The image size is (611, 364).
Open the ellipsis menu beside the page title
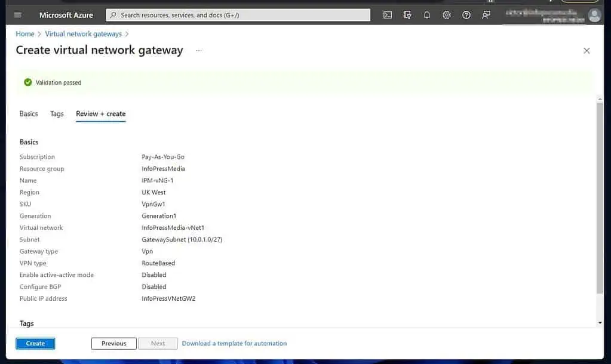point(199,51)
